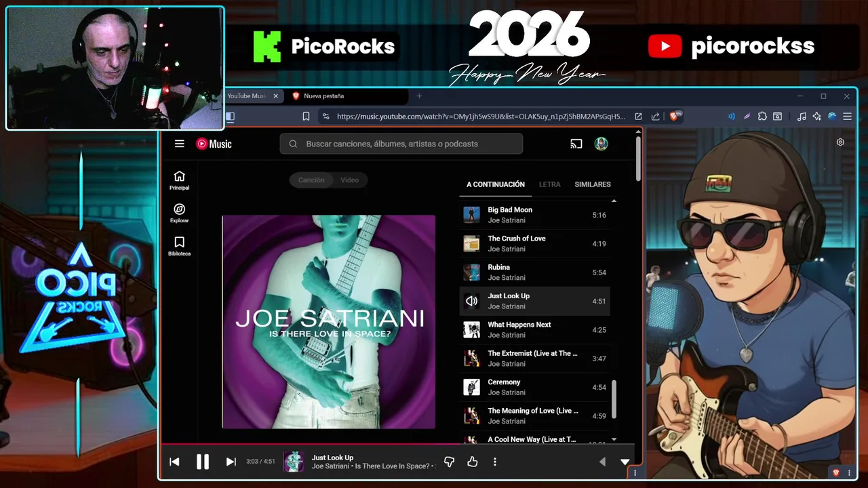
Task: Click the purple feather extension icon
Action: 747,117
